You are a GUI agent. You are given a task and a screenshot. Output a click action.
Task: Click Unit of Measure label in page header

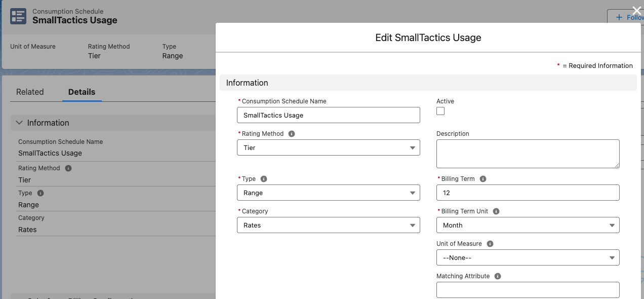(33, 46)
